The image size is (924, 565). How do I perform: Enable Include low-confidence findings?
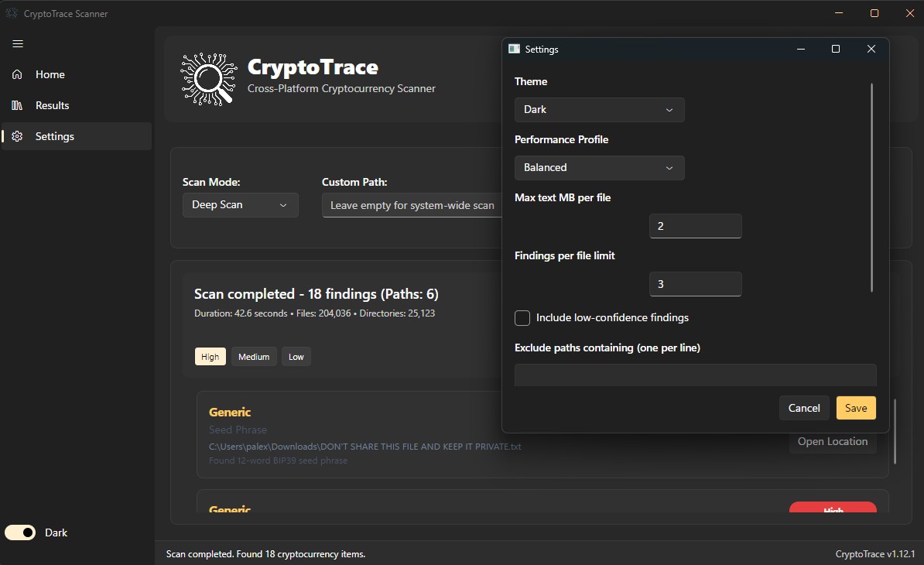tap(522, 318)
